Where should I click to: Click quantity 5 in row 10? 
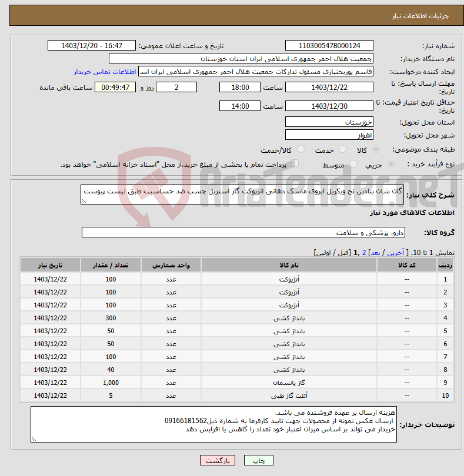pyautogui.click(x=111, y=396)
